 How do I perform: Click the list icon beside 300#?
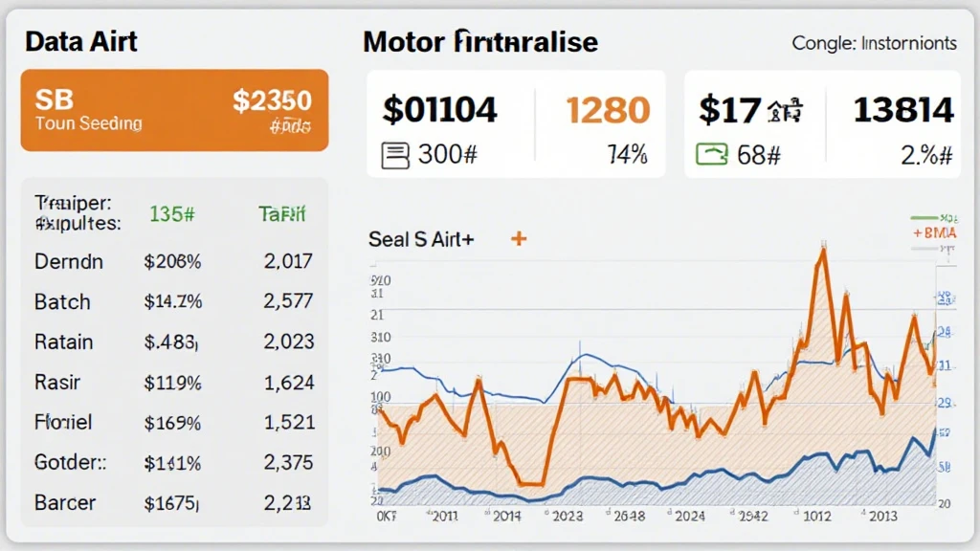click(x=395, y=155)
